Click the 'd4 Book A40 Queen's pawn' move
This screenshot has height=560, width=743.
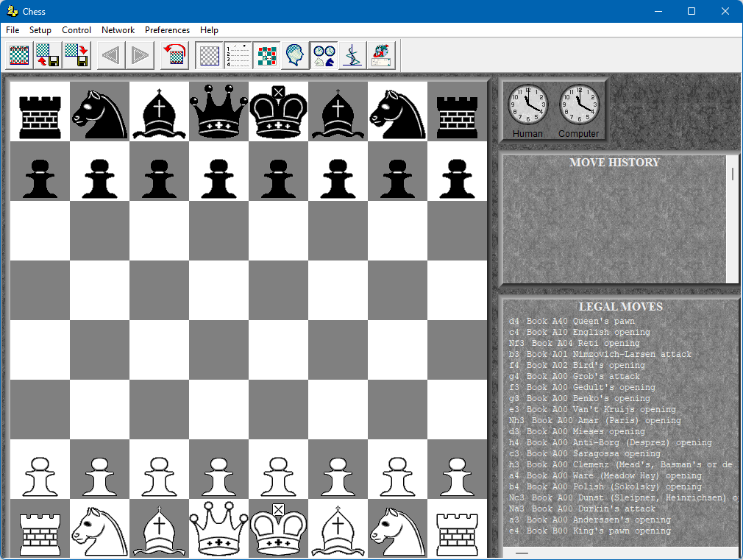point(572,321)
